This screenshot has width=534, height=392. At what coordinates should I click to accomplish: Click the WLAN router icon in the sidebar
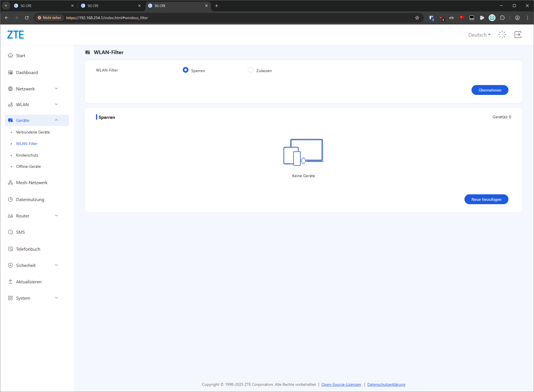coord(10,104)
